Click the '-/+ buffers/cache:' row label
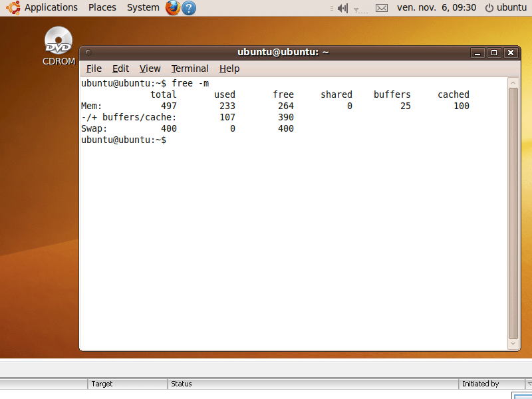 pos(129,117)
